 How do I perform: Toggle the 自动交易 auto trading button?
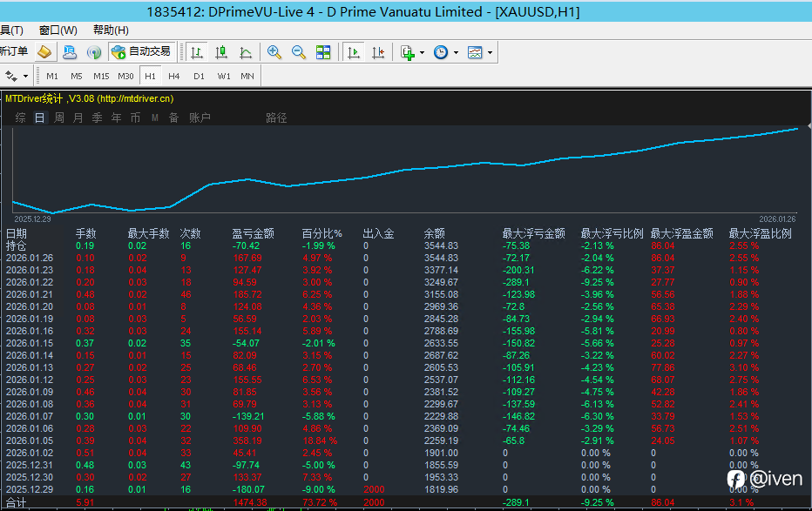[x=141, y=52]
